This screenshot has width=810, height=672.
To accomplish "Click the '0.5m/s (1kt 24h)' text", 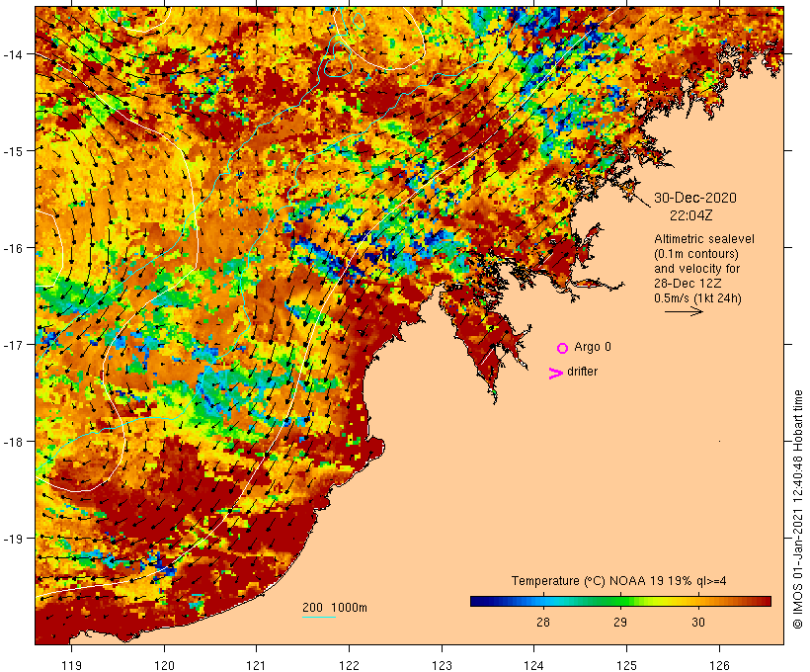I will click(697, 298).
